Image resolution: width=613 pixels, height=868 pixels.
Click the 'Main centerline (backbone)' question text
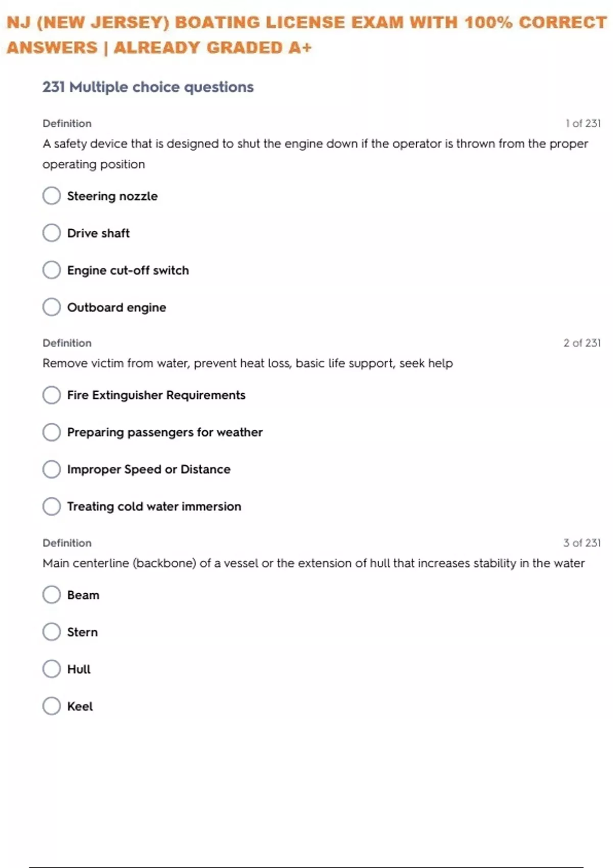(x=314, y=563)
